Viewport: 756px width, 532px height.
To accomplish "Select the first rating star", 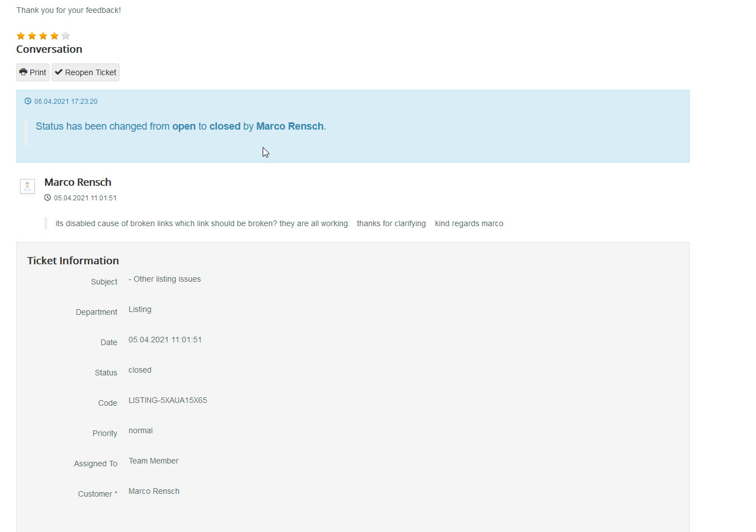I will click(x=20, y=35).
